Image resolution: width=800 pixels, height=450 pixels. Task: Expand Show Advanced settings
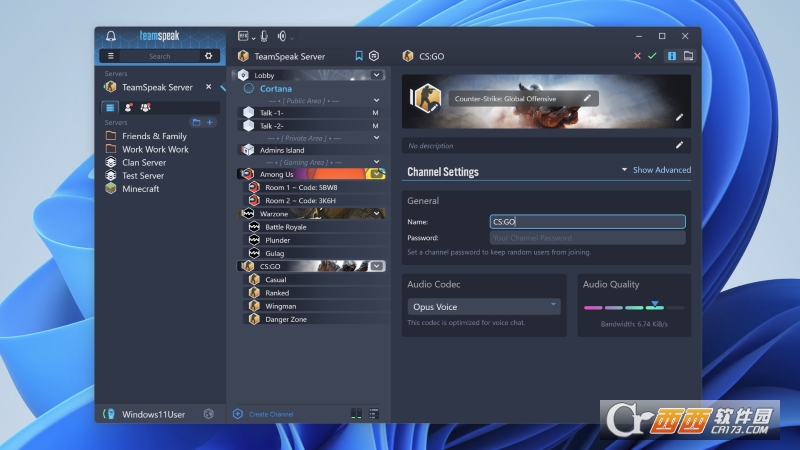[657, 170]
